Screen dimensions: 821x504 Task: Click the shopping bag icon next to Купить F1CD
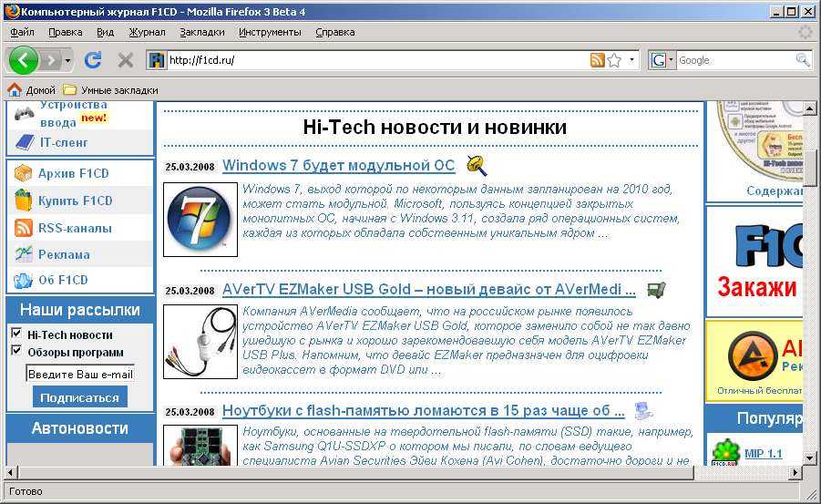coord(23,201)
